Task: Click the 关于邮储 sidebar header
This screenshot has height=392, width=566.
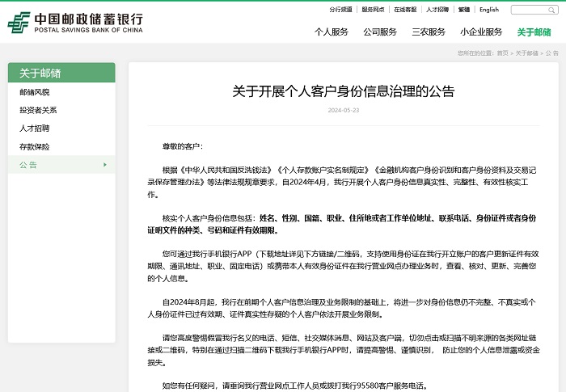Action: 61,73
